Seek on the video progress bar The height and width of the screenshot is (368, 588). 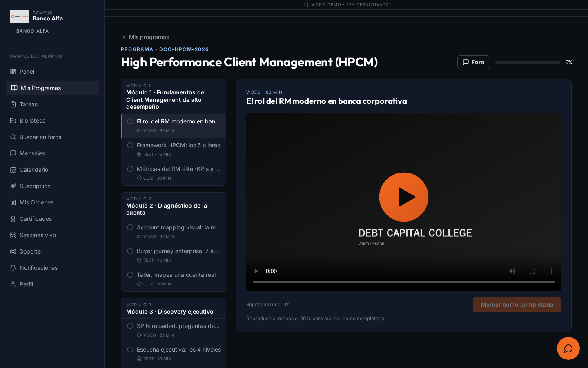pos(404,282)
